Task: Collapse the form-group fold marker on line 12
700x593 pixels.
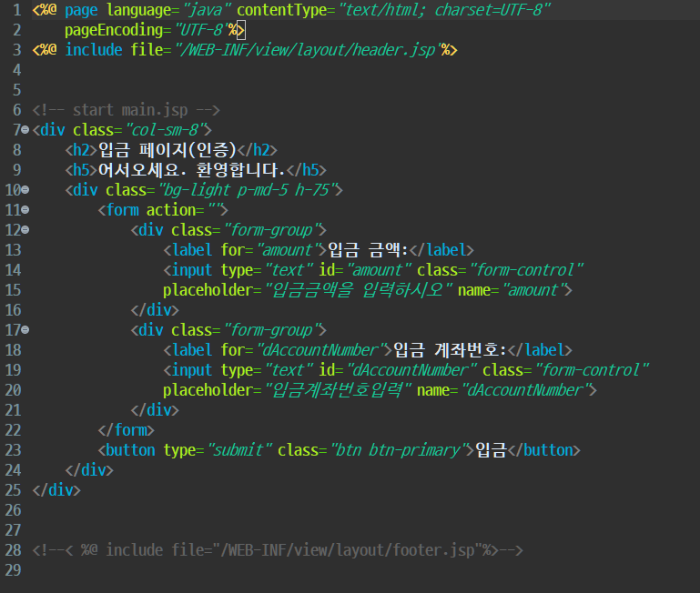Action: click(25, 230)
